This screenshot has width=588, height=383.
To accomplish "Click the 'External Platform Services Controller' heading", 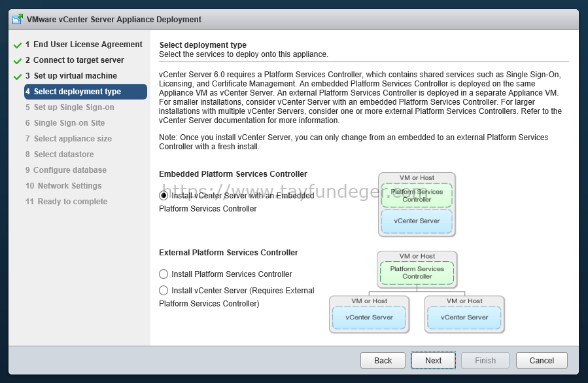I will [x=228, y=252].
